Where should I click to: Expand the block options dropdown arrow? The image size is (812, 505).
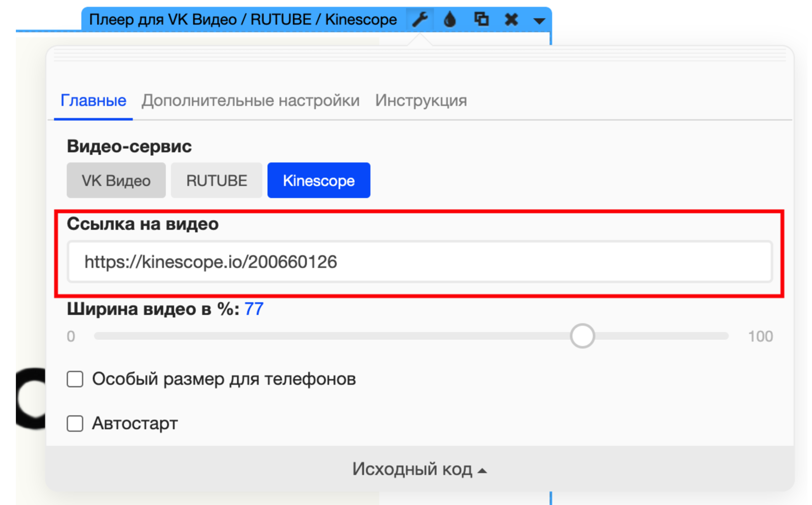click(x=539, y=21)
